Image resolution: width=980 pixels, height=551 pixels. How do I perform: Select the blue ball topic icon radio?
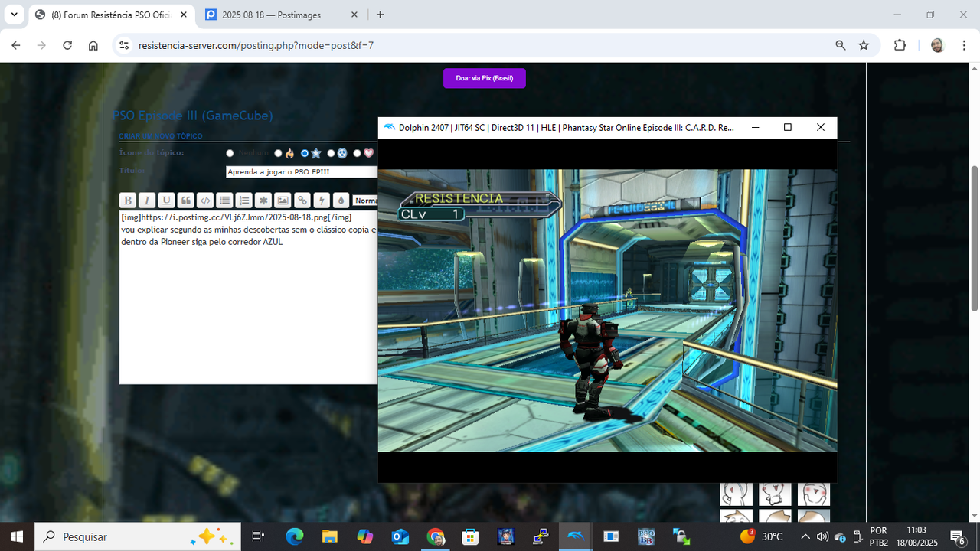pyautogui.click(x=331, y=153)
